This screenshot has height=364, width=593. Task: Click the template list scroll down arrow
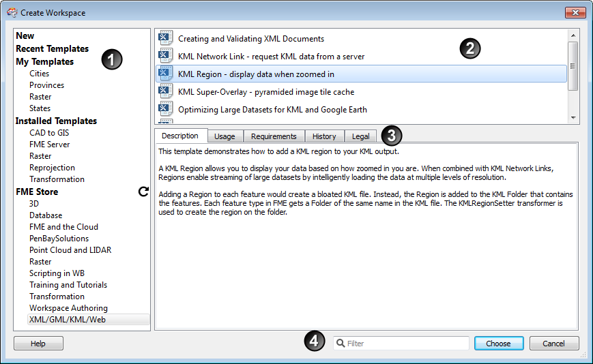pos(573,118)
